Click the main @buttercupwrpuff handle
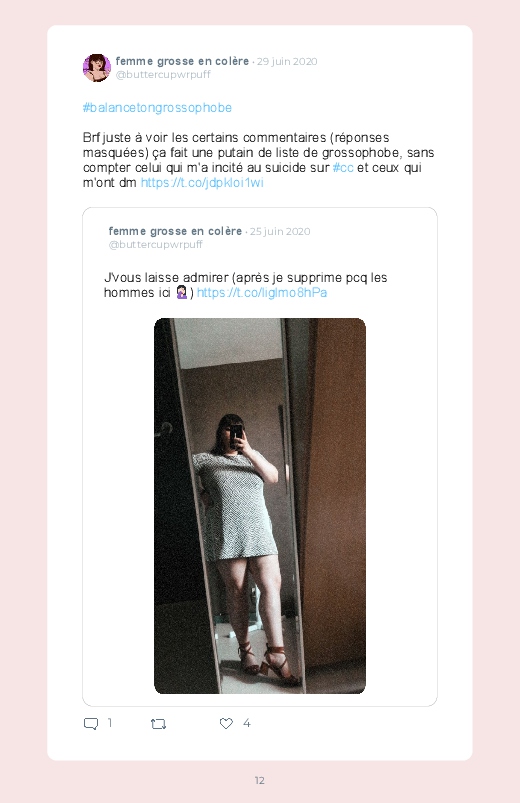The width and height of the screenshot is (520, 803). (163, 74)
